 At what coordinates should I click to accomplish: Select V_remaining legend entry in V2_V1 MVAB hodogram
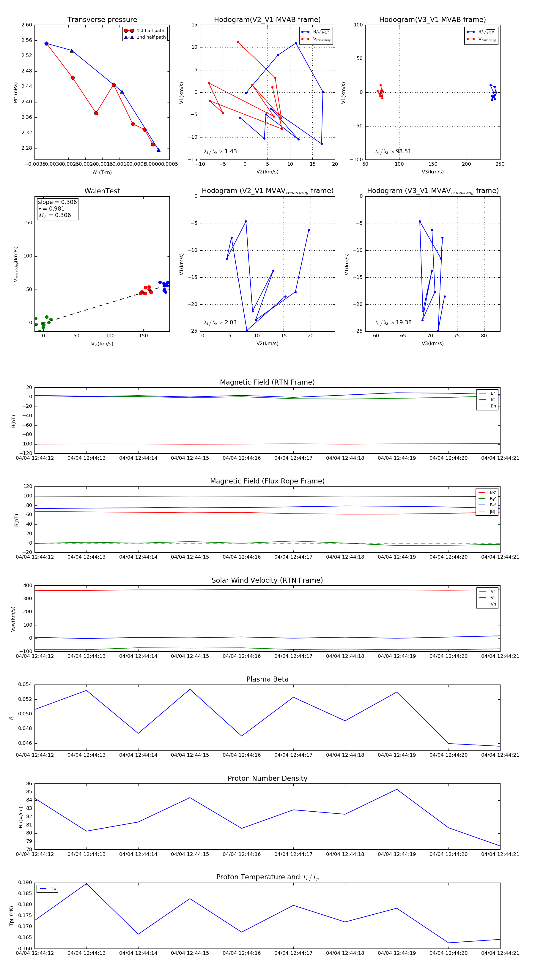[316, 39]
